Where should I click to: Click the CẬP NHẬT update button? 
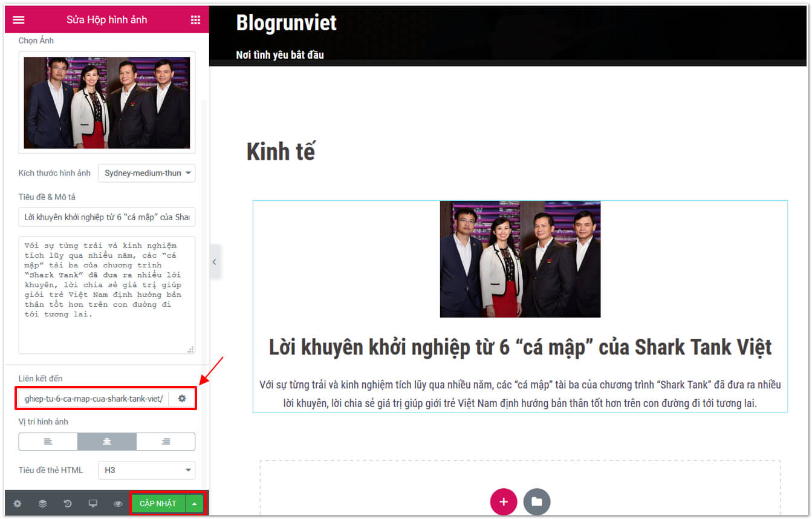click(158, 503)
